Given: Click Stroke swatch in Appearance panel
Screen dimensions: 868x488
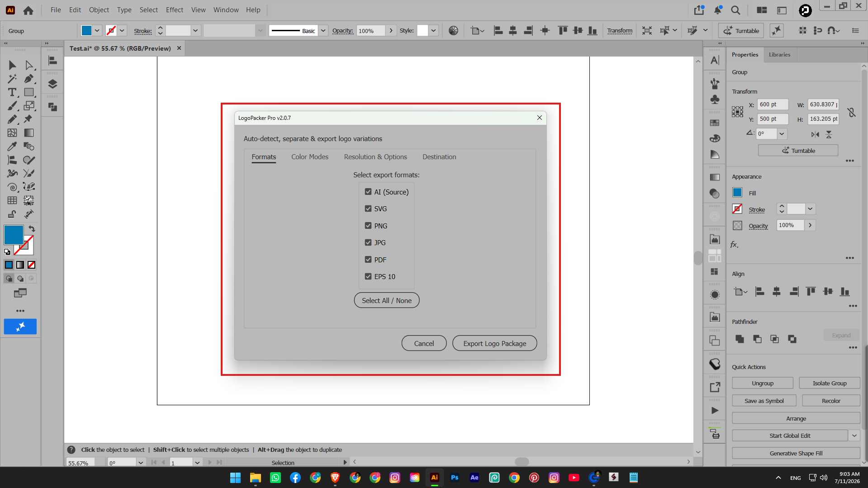Looking at the screenshot, I should (x=737, y=209).
